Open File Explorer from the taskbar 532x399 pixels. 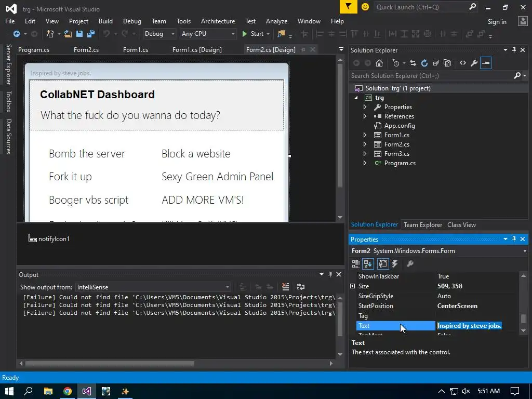pyautogui.click(x=48, y=391)
